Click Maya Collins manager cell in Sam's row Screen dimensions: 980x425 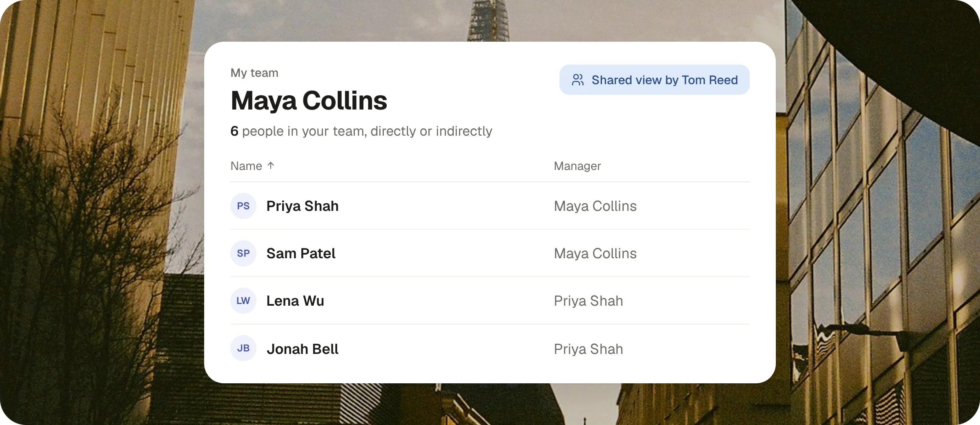coord(595,253)
